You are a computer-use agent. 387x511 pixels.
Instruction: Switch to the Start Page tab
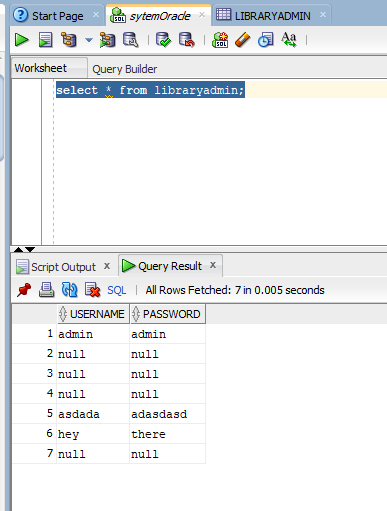(57, 16)
